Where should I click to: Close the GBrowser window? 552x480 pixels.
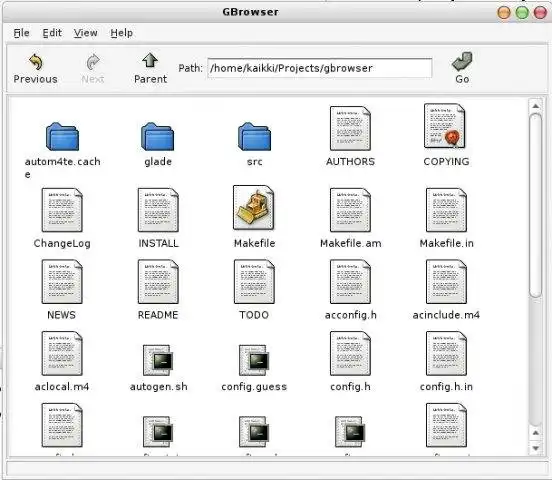(x=540, y=13)
